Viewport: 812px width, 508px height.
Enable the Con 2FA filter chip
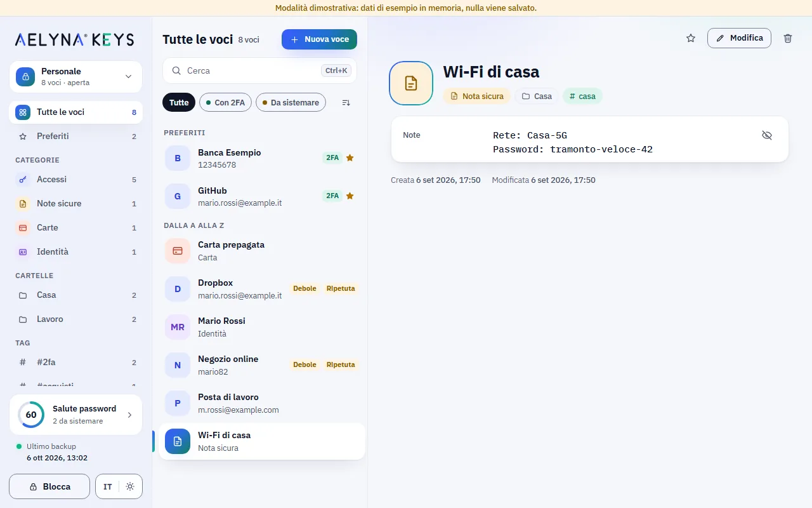click(x=226, y=102)
